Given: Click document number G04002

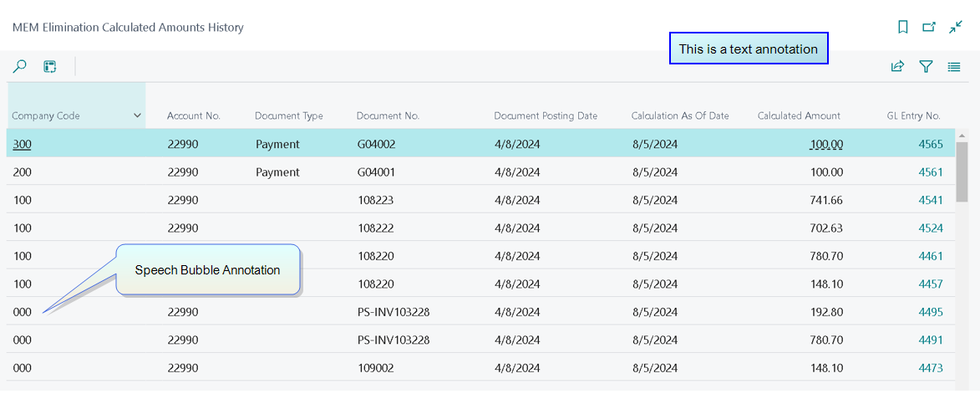Looking at the screenshot, I should 376,145.
